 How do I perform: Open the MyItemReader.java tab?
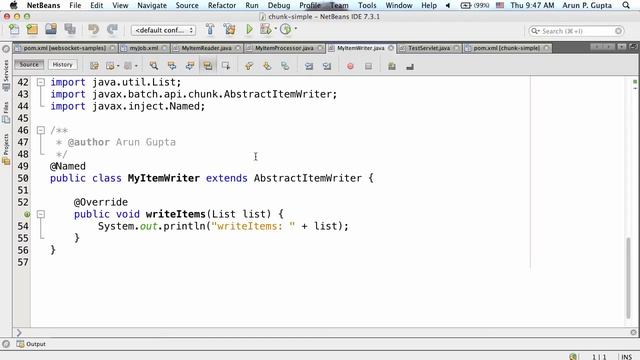point(207,48)
